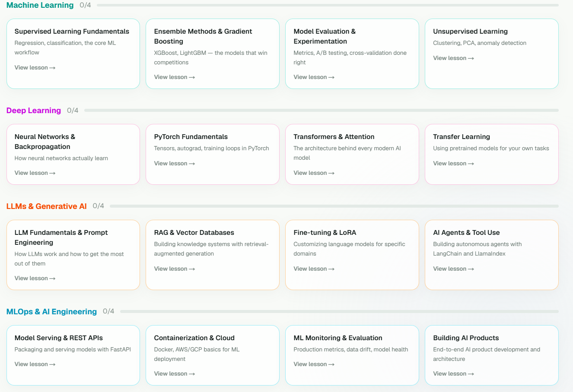Screen dimensions: 573x392
Task: Select the Ensemble Methods & Gradient Boosting title
Action: coord(203,36)
